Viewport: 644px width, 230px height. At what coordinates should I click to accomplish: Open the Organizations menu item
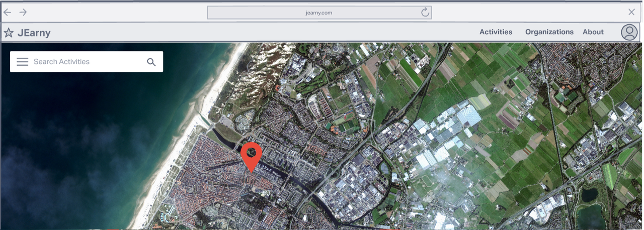549,32
